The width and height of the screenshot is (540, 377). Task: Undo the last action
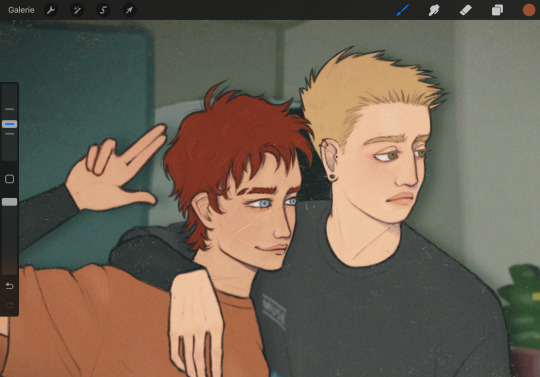(x=9, y=286)
